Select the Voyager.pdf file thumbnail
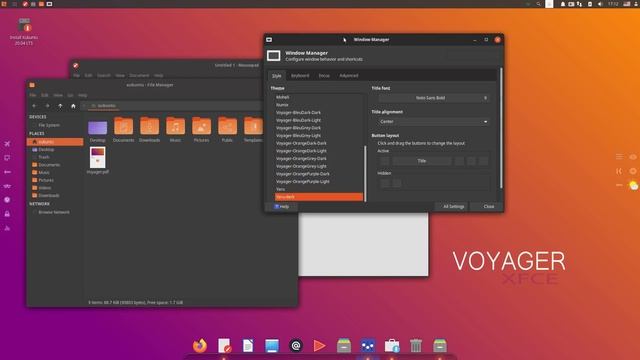Screen dimensions: 640x360 pyautogui.click(x=98, y=158)
